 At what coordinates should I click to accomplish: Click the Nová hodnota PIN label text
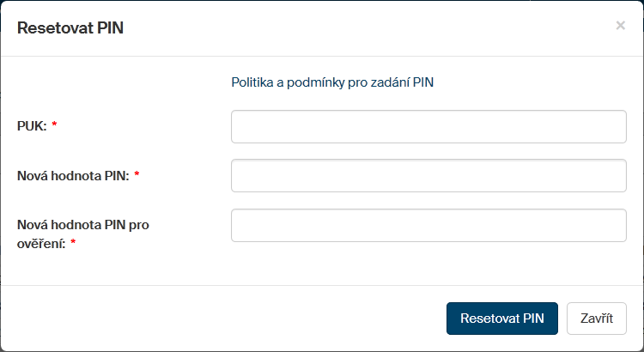pyautogui.click(x=73, y=176)
